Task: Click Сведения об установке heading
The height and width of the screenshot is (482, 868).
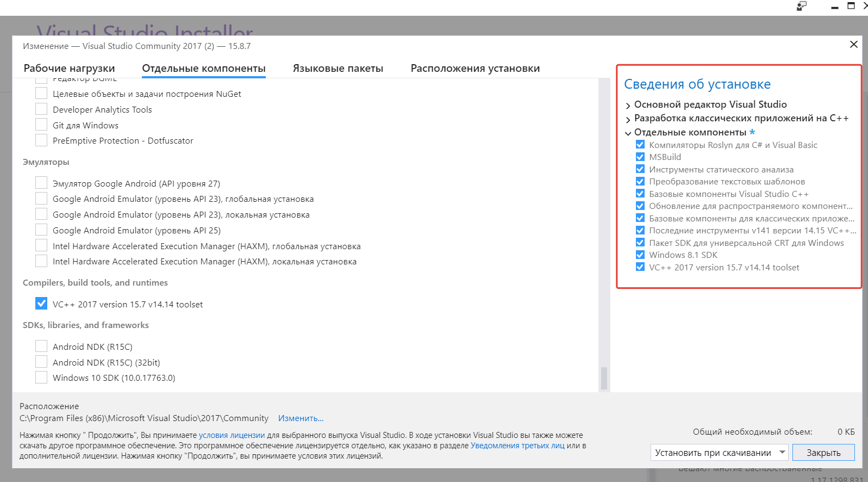Action: coord(697,84)
